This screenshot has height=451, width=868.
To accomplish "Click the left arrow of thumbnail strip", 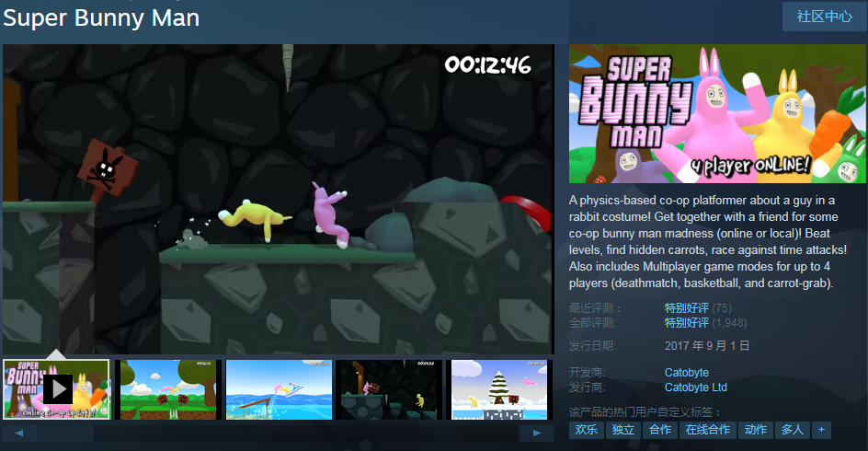I will [x=19, y=434].
